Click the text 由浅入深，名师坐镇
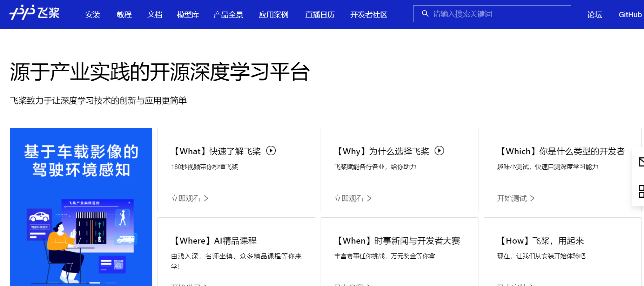 [x=202, y=256]
